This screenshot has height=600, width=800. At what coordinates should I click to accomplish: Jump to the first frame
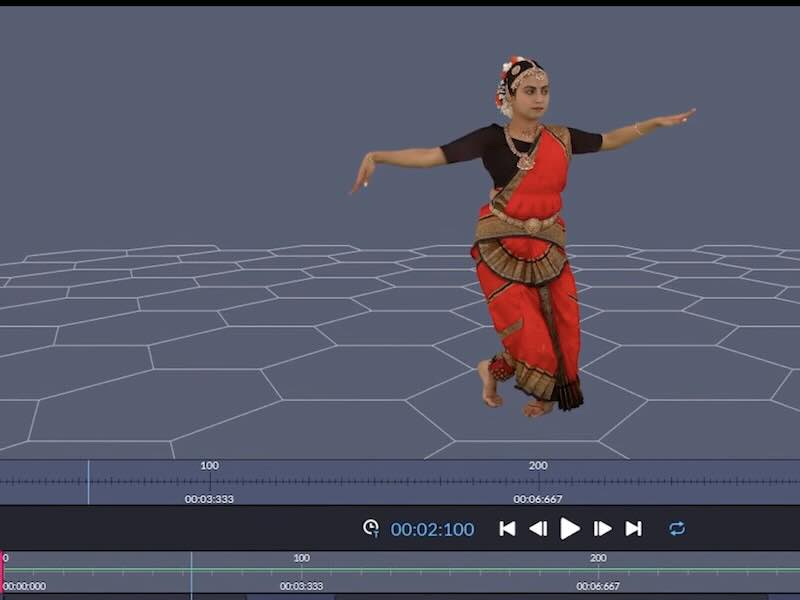[x=507, y=529]
